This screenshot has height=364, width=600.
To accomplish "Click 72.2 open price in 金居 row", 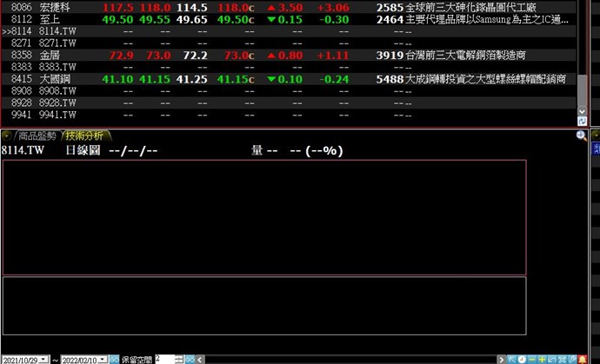I will (x=195, y=55).
